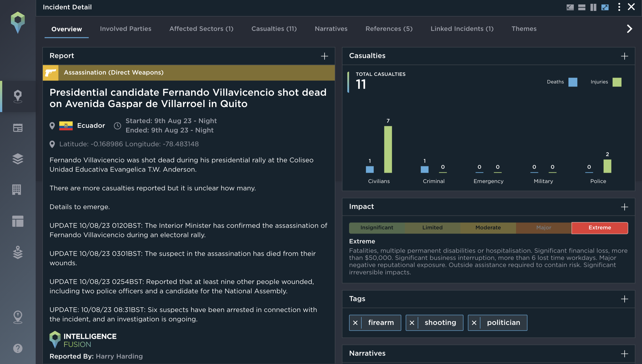
Task: Select the Extreme impact level
Action: click(x=600, y=228)
